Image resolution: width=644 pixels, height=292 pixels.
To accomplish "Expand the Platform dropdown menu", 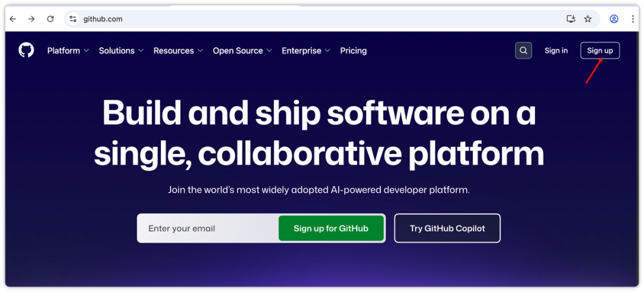I will click(68, 51).
